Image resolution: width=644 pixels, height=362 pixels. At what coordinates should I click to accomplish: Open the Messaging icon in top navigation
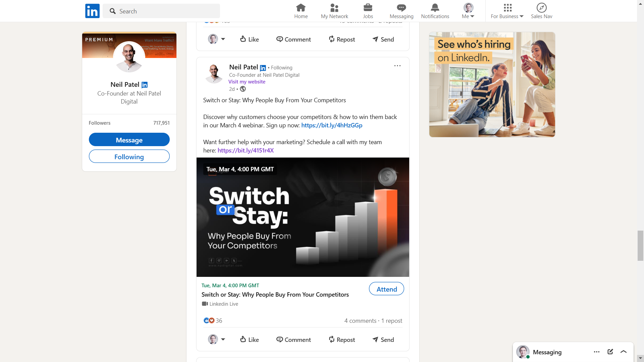tap(401, 11)
